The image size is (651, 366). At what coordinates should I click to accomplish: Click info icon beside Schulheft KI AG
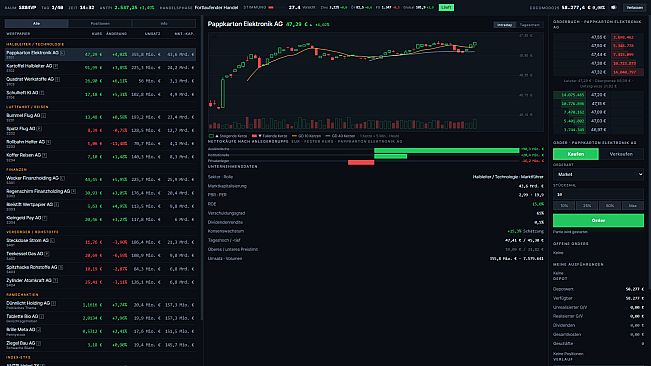[42, 93]
